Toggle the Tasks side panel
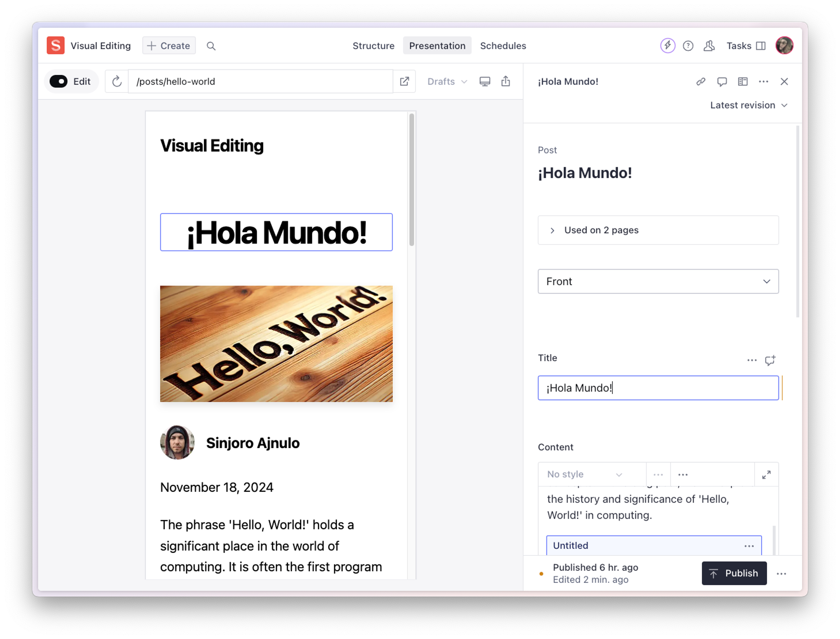 746,46
